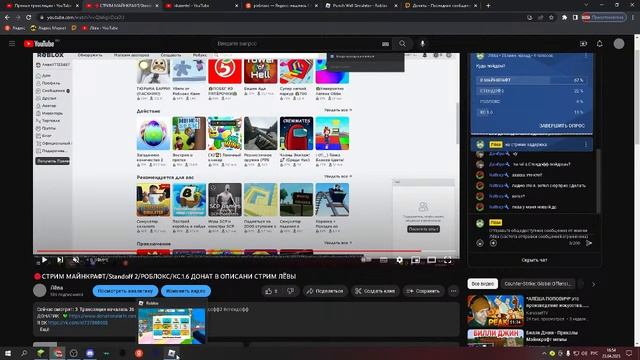Screen dimensions: 640x360
Task: Open more actions three-dot menu under video
Action: pyautogui.click(x=453, y=291)
